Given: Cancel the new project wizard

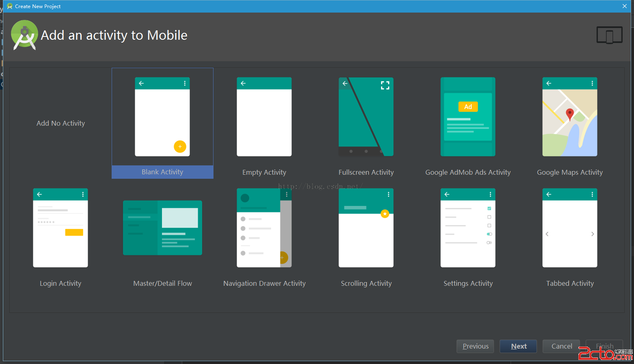Looking at the screenshot, I should 561,346.
